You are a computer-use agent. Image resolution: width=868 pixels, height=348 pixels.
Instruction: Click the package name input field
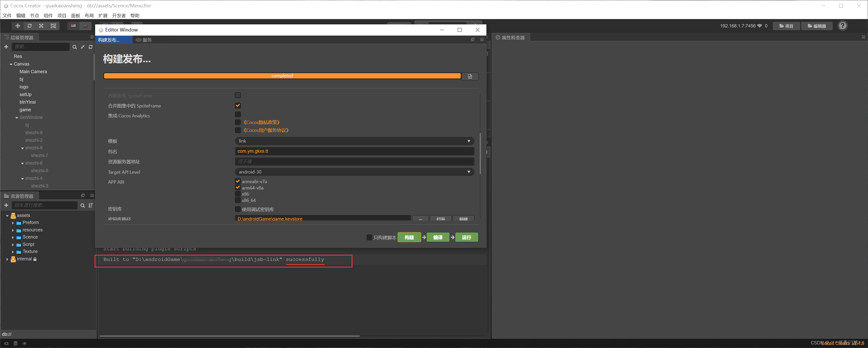[x=354, y=151]
